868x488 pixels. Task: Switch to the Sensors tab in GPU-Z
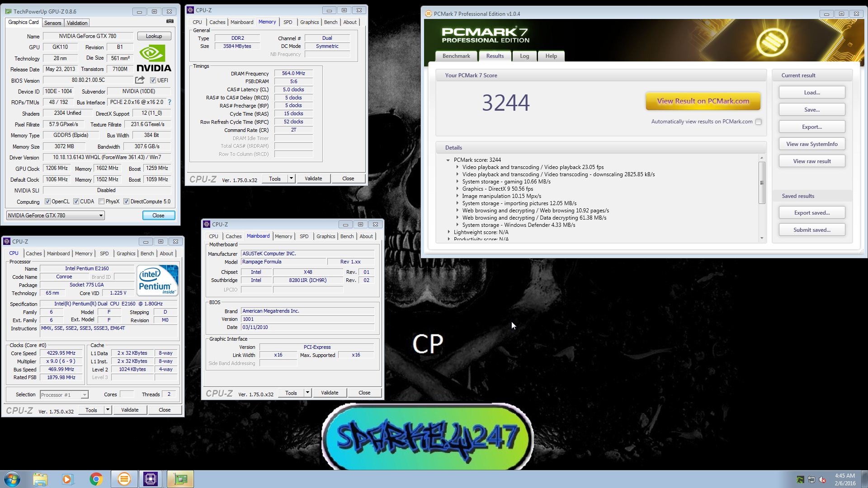[52, 23]
